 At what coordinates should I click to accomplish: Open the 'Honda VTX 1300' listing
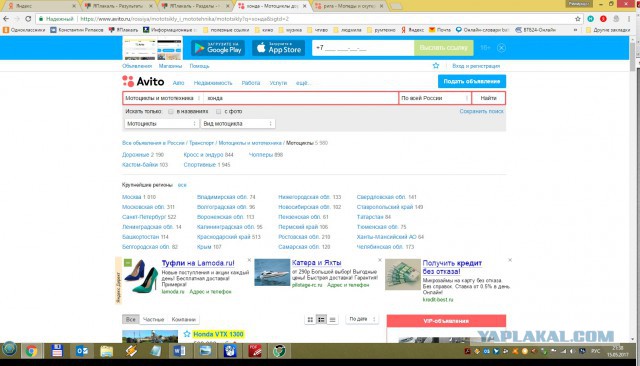(x=218, y=334)
